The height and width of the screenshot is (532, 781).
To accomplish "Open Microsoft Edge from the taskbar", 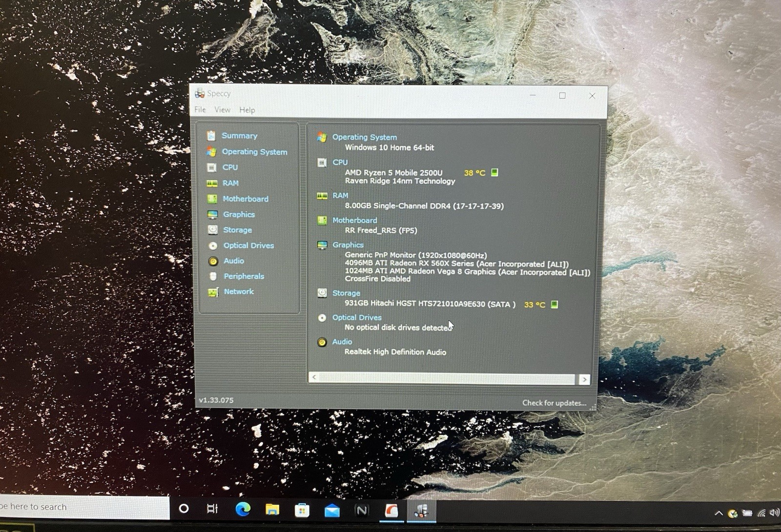I will click(x=243, y=510).
